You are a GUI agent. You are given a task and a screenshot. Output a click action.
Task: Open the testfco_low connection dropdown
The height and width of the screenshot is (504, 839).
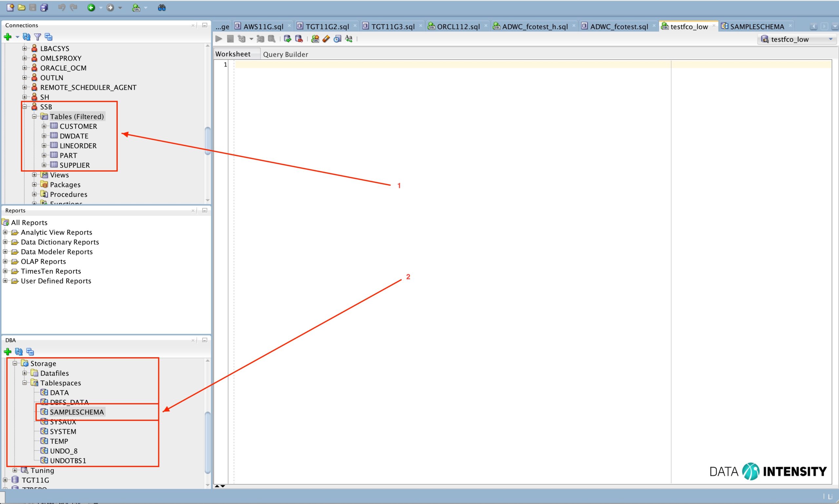coord(830,39)
